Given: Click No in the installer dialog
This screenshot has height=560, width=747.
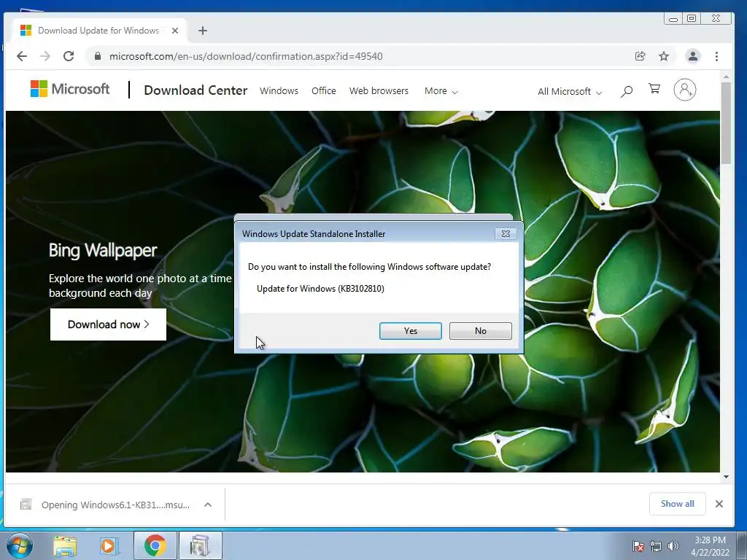Looking at the screenshot, I should pos(480,331).
